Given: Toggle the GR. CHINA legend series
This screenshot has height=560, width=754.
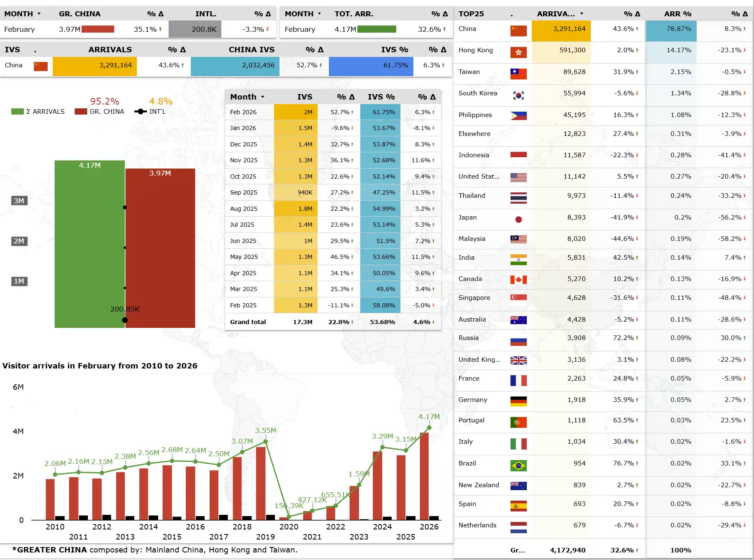Looking at the screenshot, I should 100,112.
